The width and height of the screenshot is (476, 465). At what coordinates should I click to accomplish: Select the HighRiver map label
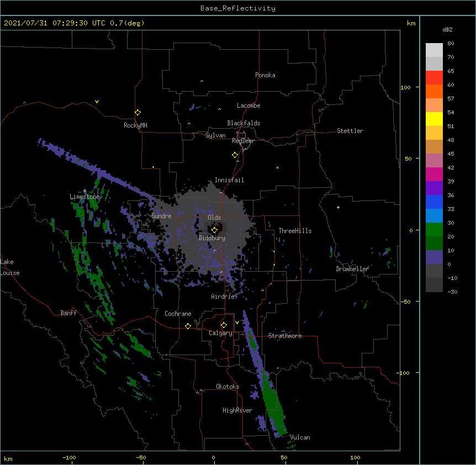tap(237, 410)
